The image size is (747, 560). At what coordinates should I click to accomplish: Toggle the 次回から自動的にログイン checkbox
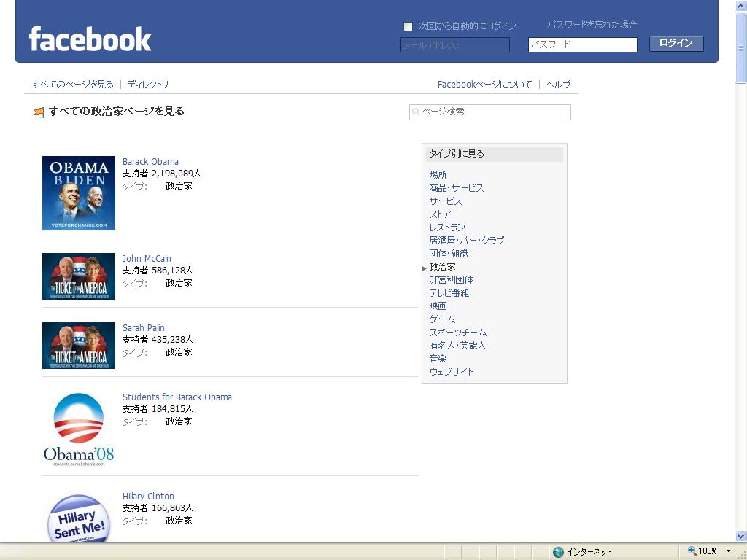coord(408,27)
